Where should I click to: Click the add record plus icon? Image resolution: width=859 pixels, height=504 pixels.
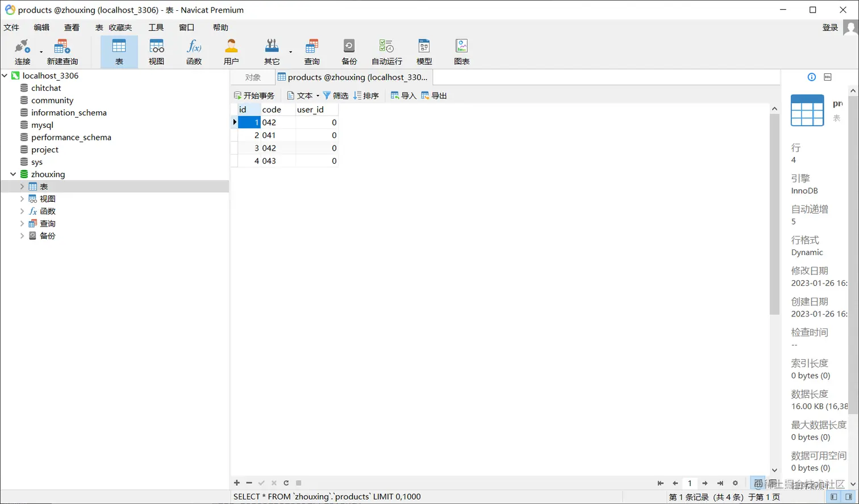coord(237,483)
